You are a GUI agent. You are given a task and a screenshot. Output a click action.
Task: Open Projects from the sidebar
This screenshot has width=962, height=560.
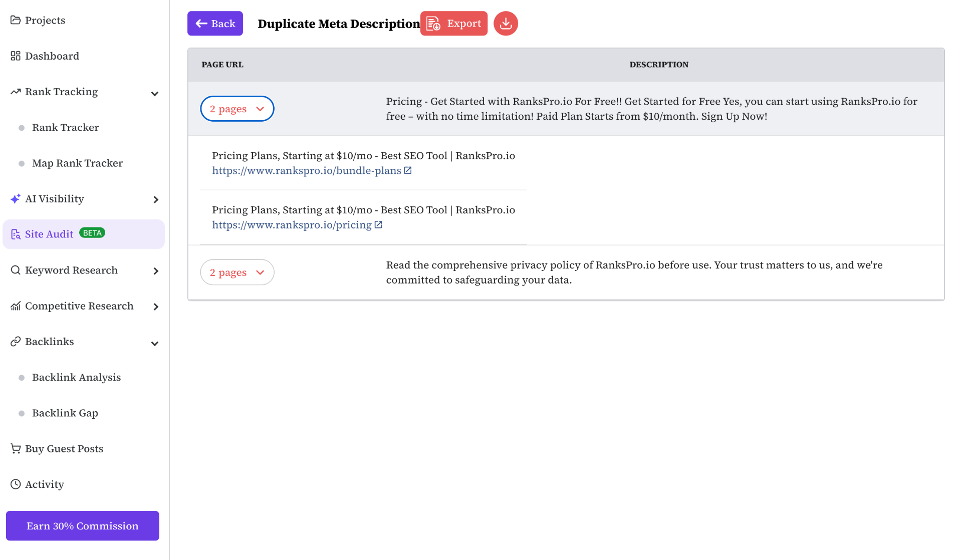(x=45, y=20)
